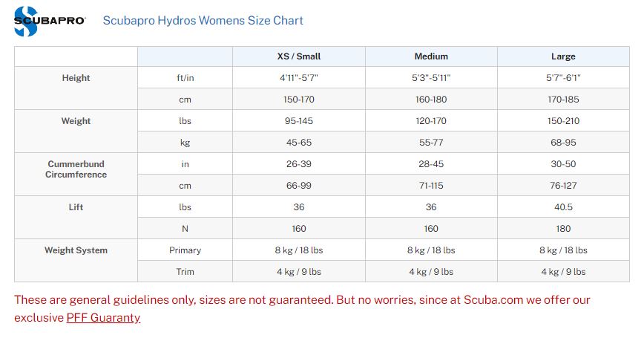The width and height of the screenshot is (644, 338).
Task: Select the XS / Small column header
Action: [x=298, y=56]
